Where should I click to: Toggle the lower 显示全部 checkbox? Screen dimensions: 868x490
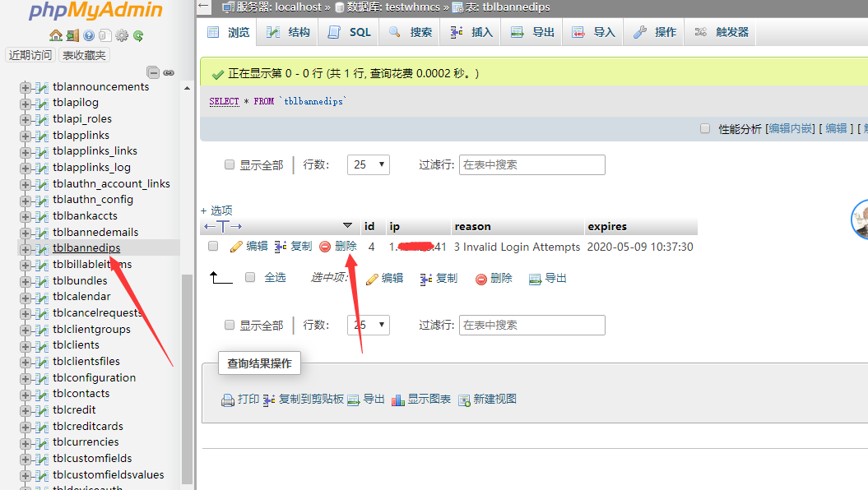pyautogui.click(x=230, y=325)
